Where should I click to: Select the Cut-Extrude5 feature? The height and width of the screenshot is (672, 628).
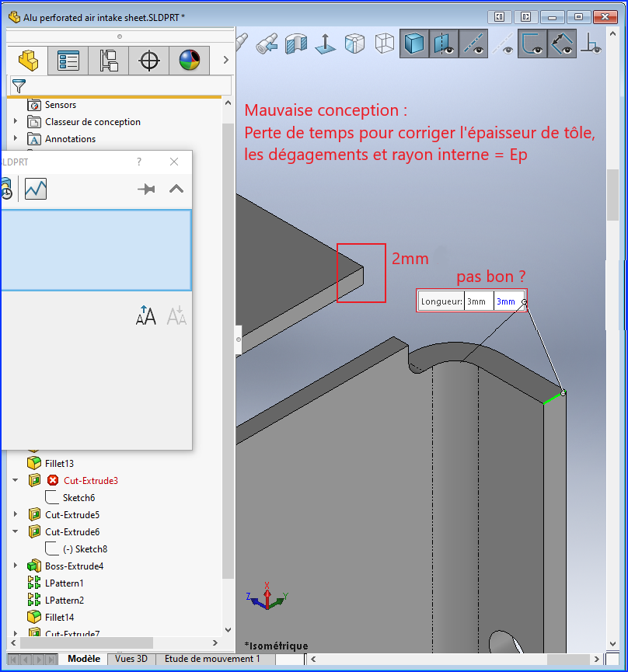tap(72, 515)
